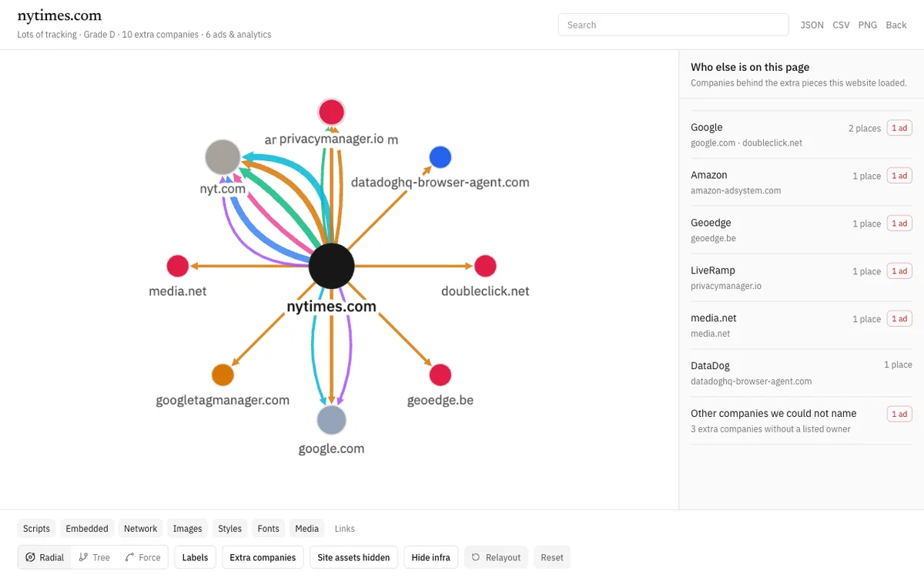Toggle Extra companies view
This screenshot has height=578, width=924.
click(x=263, y=557)
